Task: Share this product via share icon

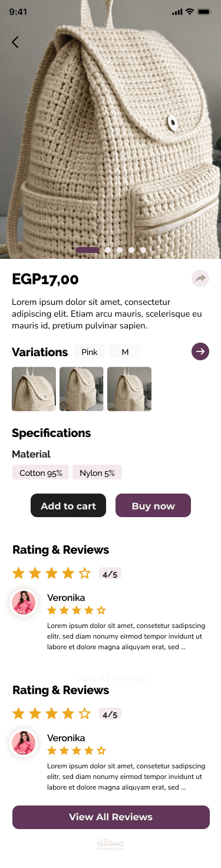Action: [200, 278]
